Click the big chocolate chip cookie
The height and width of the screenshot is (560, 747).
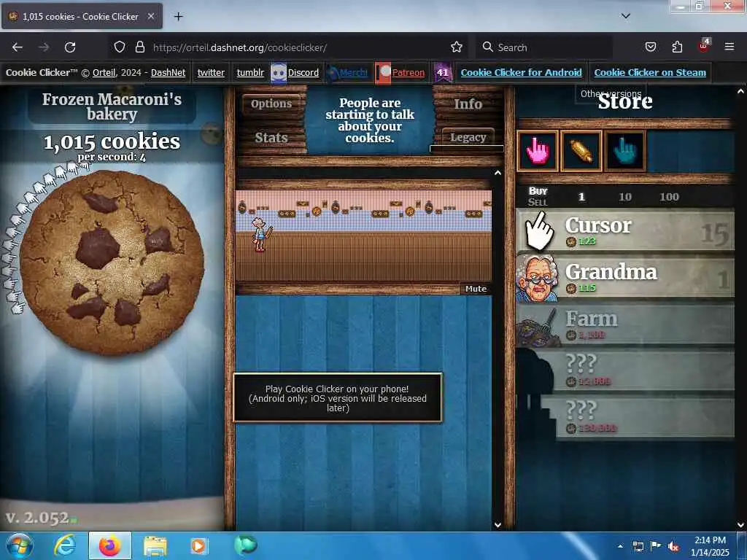click(x=112, y=262)
